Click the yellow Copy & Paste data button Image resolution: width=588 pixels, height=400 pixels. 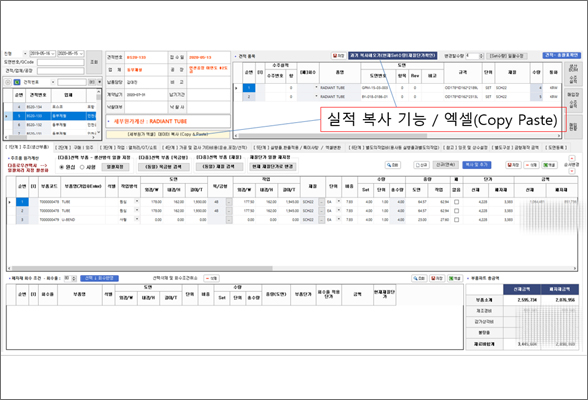(x=168, y=134)
